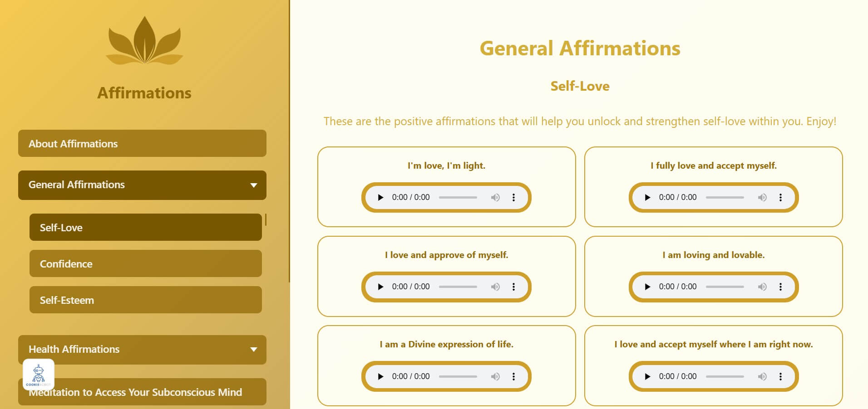Mute the "I fully love and accept myself" player

pos(763,197)
